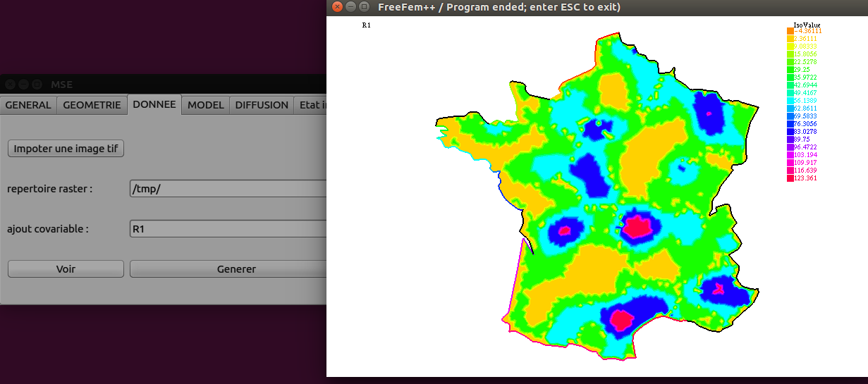Focus the repertoire raster path field
Screen dimensions: 868x384
(x=227, y=189)
